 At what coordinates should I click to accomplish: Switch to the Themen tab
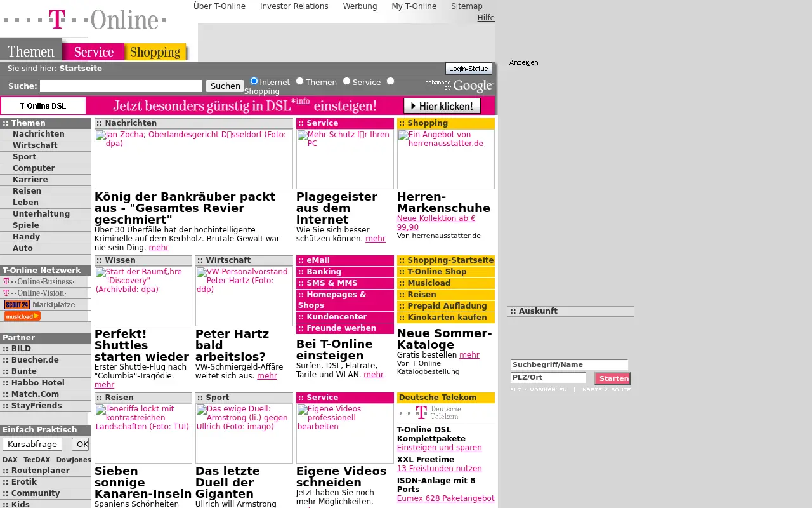click(x=31, y=51)
